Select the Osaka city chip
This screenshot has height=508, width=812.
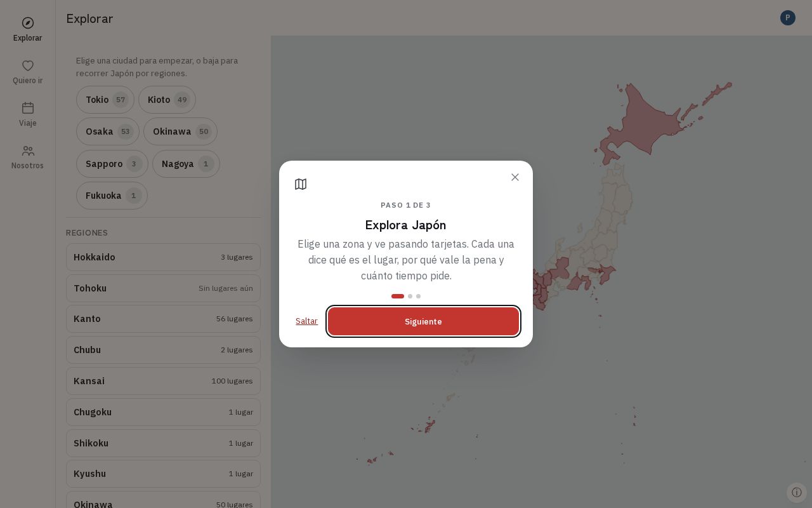pyautogui.click(x=108, y=131)
